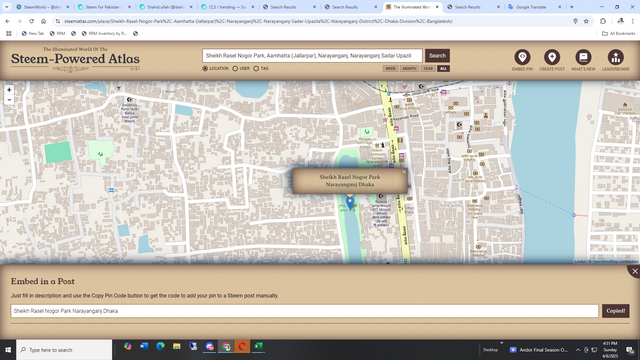Switch to the CCS / trending tab
This screenshot has height=360, width=640.
click(227, 7)
